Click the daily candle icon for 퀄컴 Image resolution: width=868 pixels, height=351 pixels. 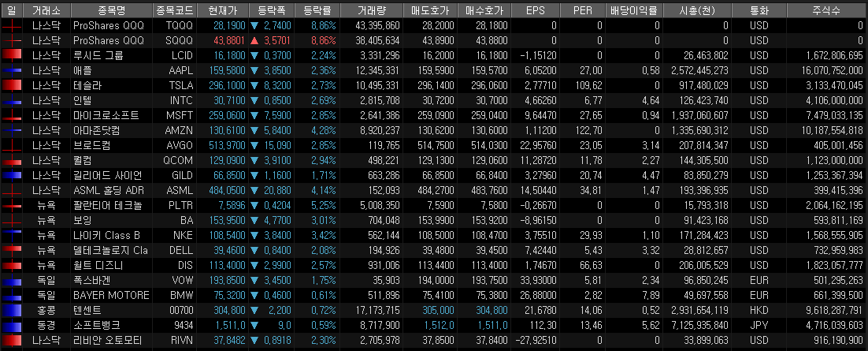[11, 160]
